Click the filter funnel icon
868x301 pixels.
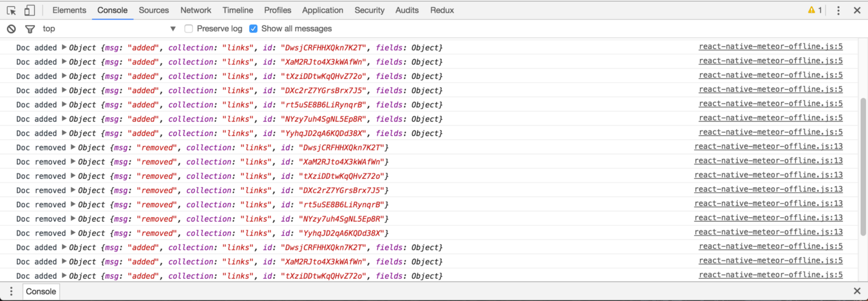coord(30,29)
